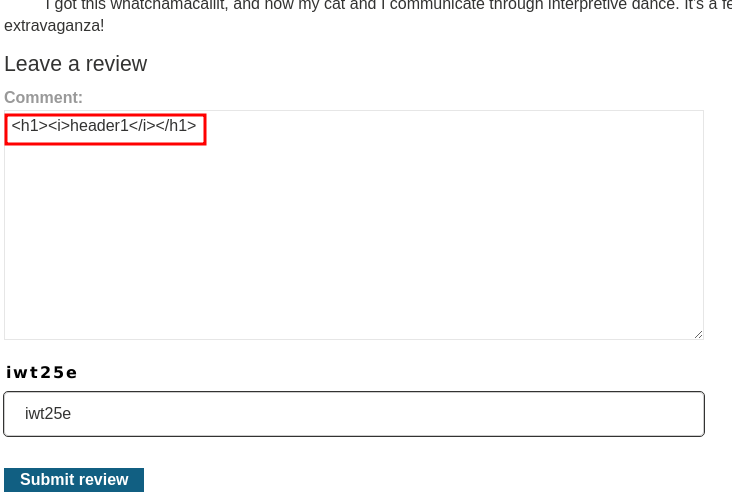Place cursor after typed iwt25e captcha text

click(x=71, y=414)
